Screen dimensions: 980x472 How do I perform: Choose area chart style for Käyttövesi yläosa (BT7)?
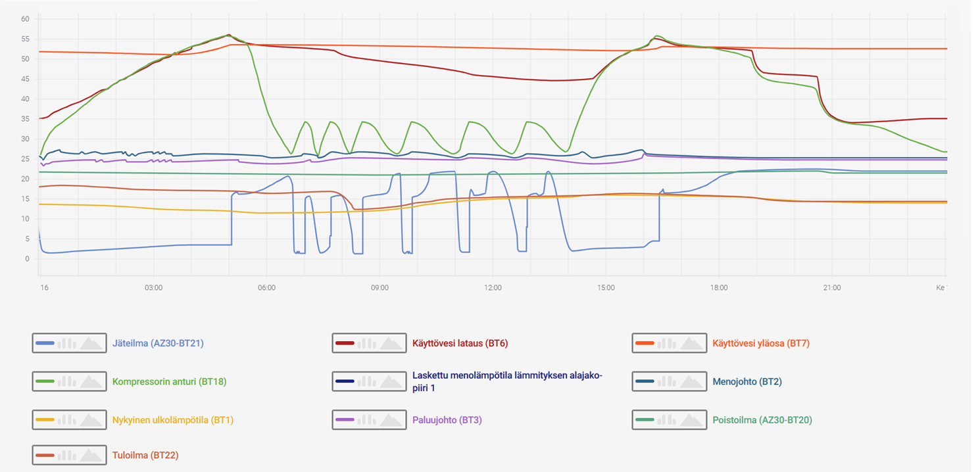(x=691, y=343)
